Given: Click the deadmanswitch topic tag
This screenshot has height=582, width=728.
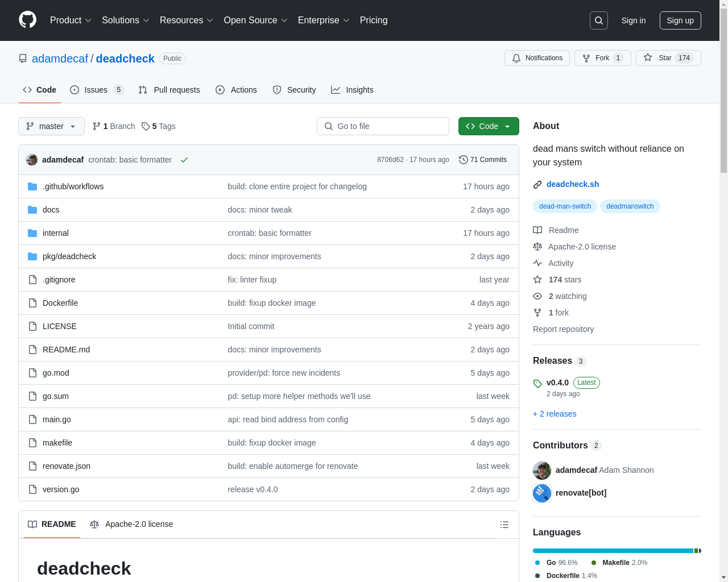Looking at the screenshot, I should (630, 206).
